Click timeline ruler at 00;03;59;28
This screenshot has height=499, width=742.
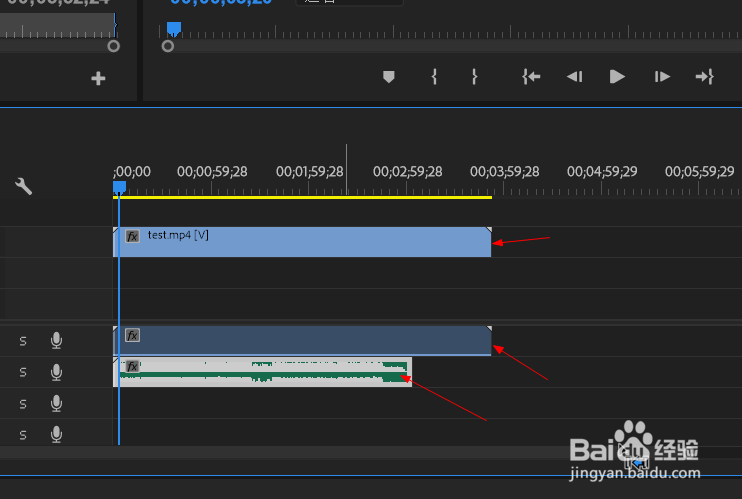click(504, 171)
